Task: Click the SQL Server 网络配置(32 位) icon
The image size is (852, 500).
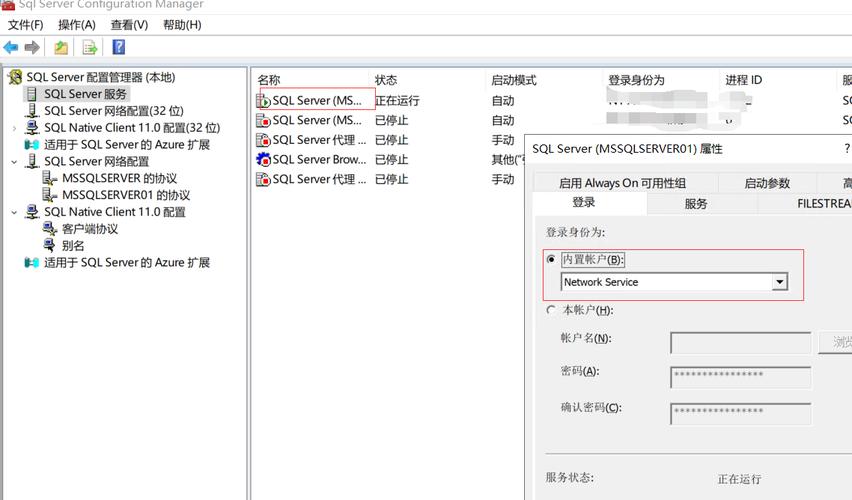Action: pos(32,111)
